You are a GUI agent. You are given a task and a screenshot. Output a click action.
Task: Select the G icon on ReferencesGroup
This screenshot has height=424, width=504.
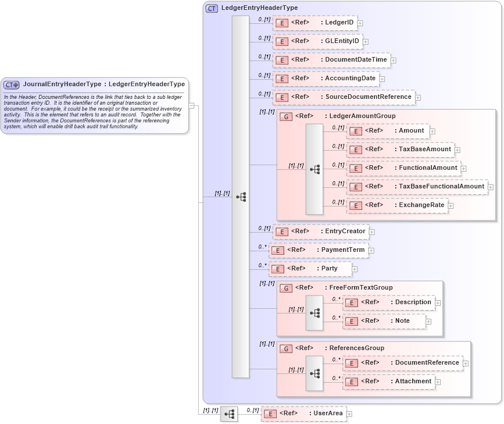point(285,348)
